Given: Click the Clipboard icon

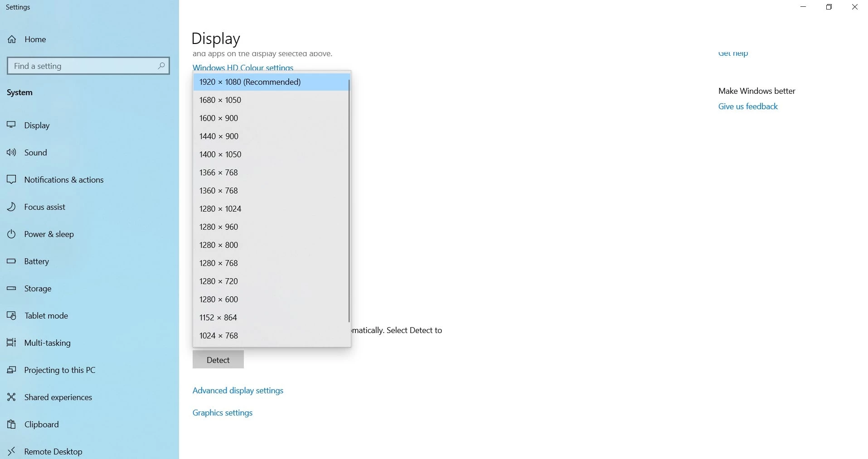Looking at the screenshot, I should coord(11,424).
